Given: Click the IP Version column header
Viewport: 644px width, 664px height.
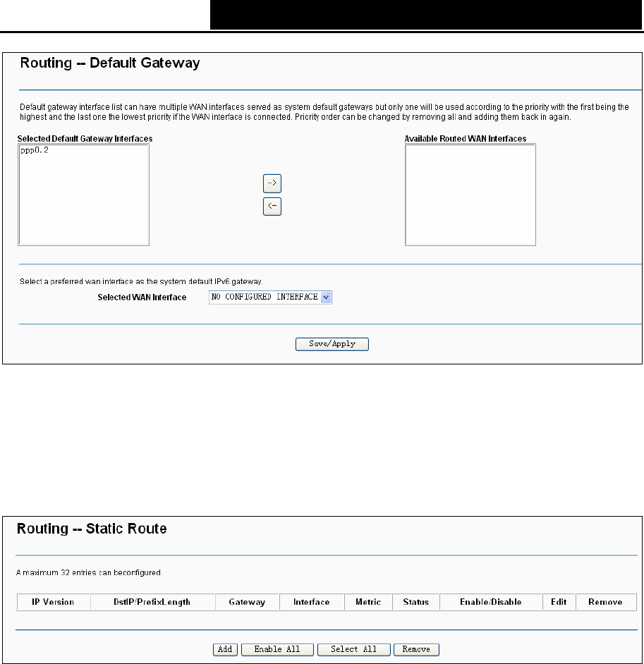Looking at the screenshot, I should tap(54, 602).
